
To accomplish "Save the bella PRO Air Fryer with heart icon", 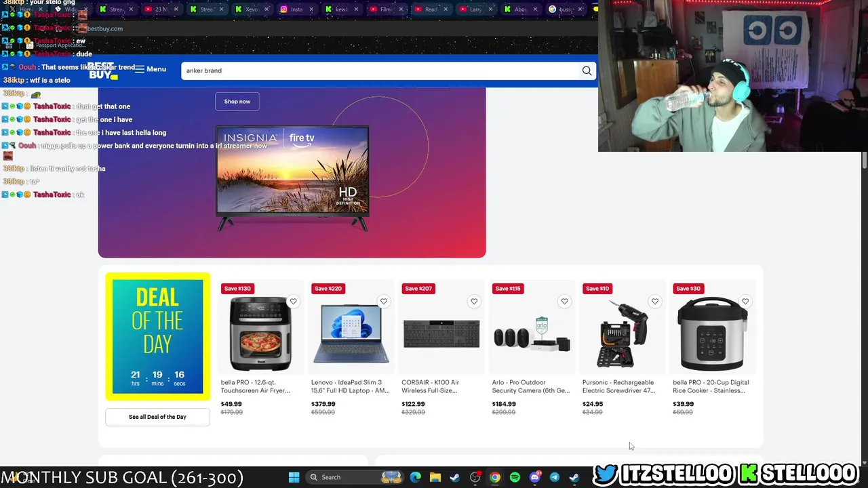I will 293,302.
